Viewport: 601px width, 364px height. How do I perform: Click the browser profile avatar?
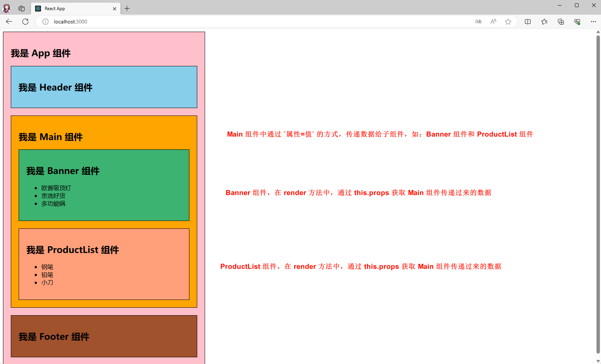pyautogui.click(x=7, y=9)
